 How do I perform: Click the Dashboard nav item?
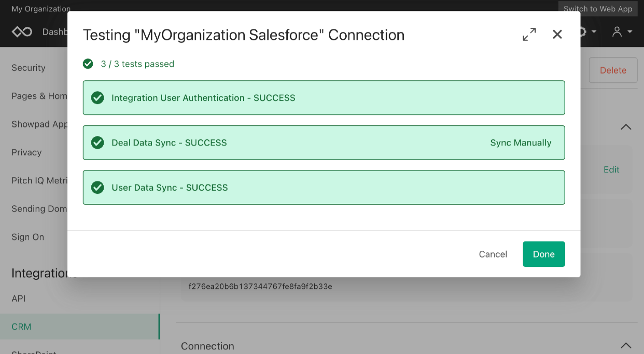coord(55,32)
